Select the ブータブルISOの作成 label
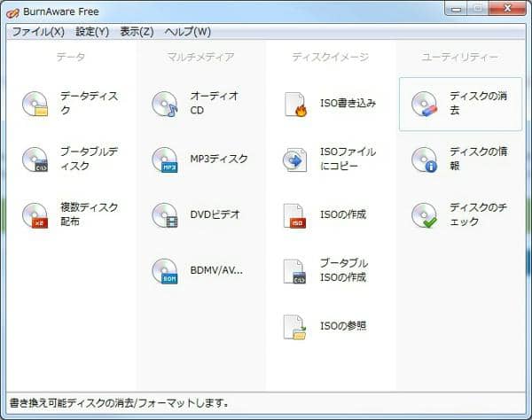532x420 pixels. [344, 270]
